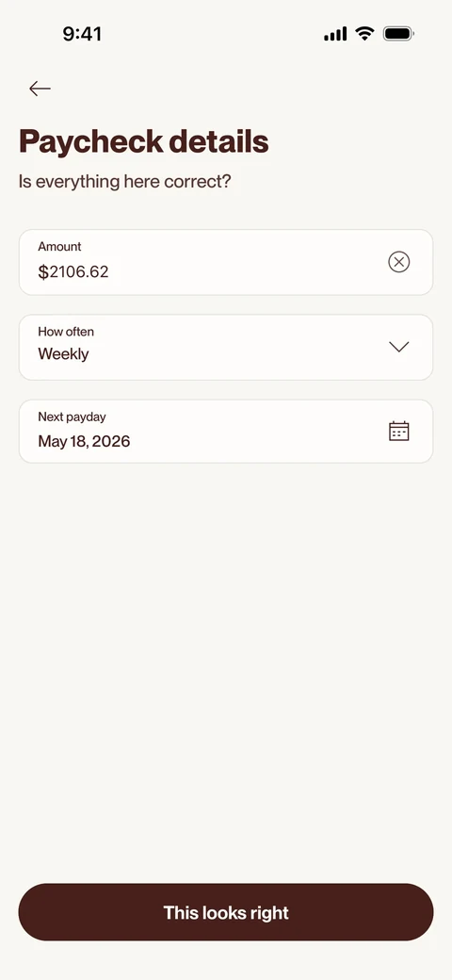Screen dimensions: 452x980
Task: Open the calendar icon for next payday
Action: pyautogui.click(x=399, y=432)
